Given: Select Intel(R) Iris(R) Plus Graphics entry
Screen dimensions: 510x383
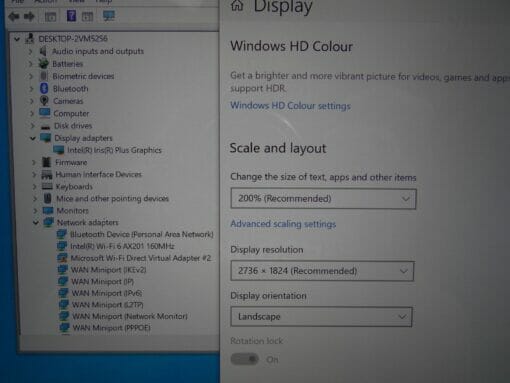Looking at the screenshot, I should click(114, 150).
